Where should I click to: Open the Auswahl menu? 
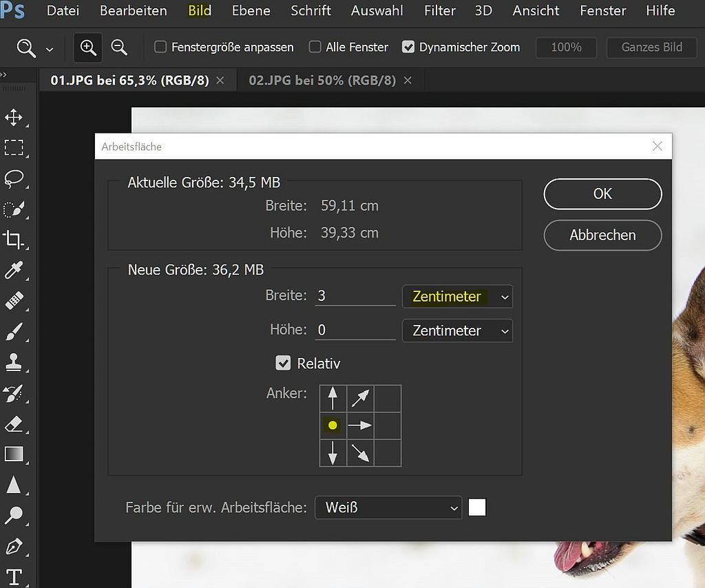point(377,10)
